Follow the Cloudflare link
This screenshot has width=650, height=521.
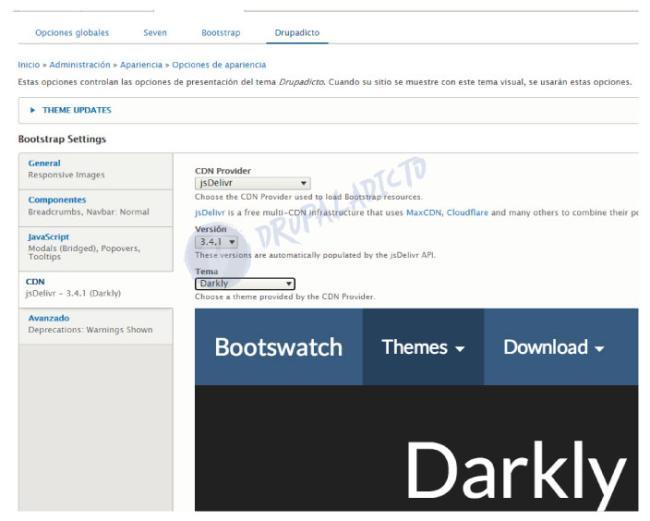[x=467, y=213]
